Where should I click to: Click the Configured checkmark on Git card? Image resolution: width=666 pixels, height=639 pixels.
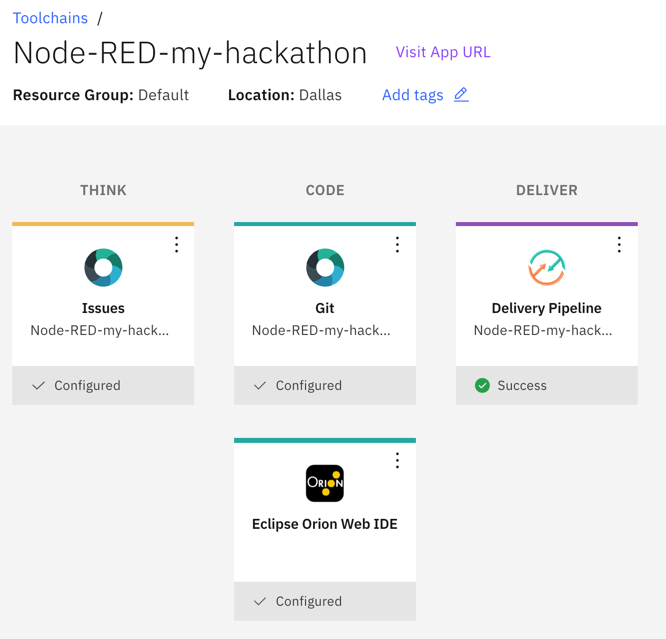(x=260, y=386)
